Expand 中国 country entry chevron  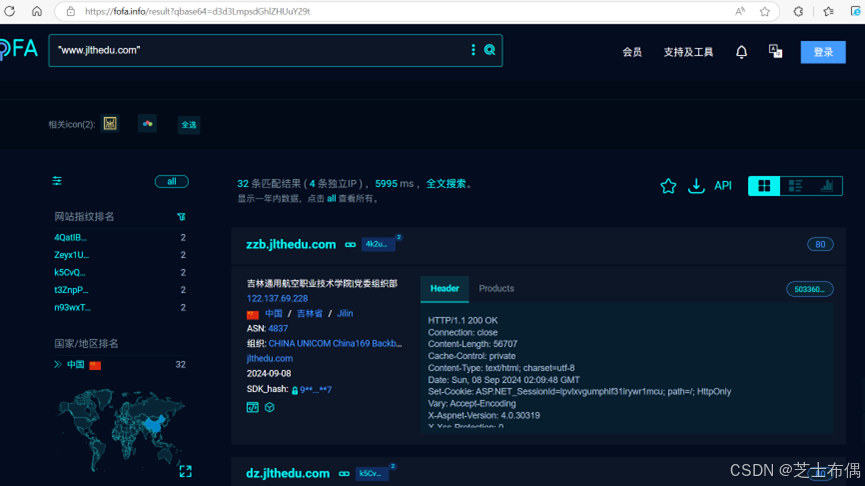(x=57, y=365)
